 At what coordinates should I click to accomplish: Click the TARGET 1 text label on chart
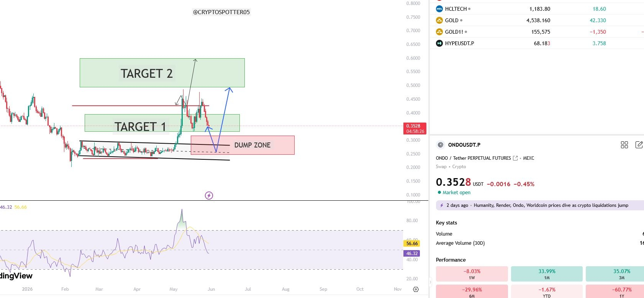click(140, 126)
